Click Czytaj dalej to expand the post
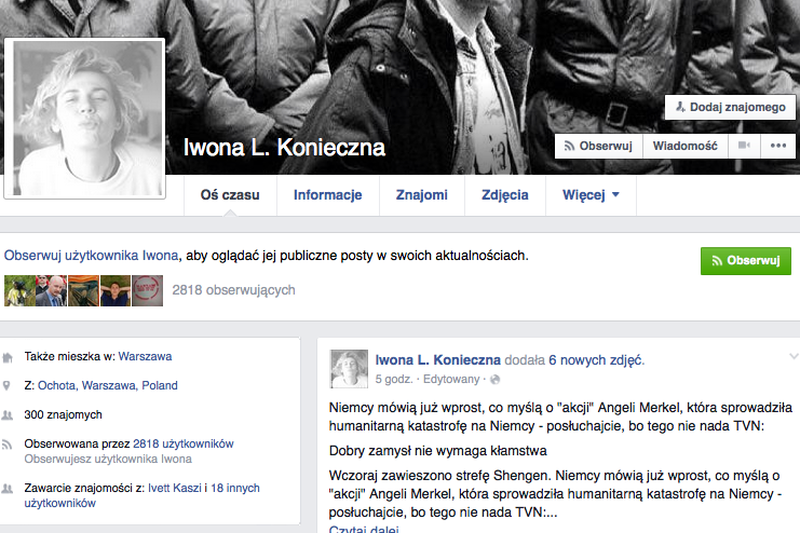 pos(363,529)
